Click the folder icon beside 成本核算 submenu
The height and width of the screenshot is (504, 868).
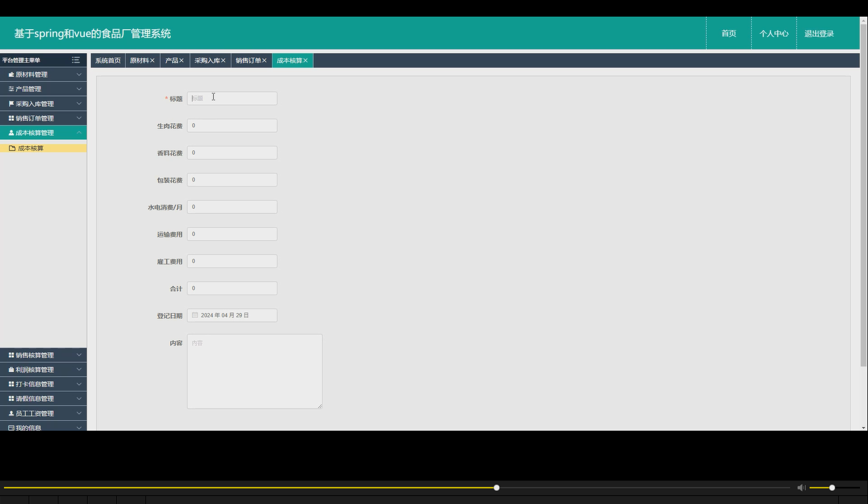tap(12, 148)
